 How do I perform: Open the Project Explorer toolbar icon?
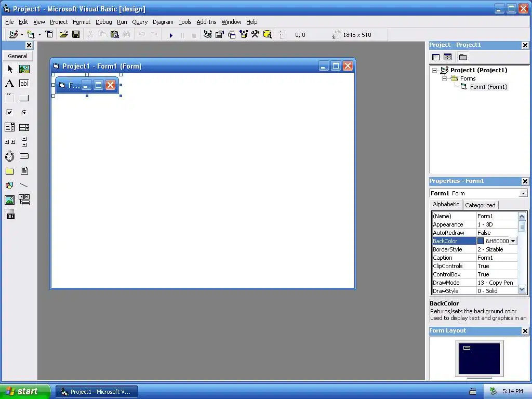[x=208, y=35]
